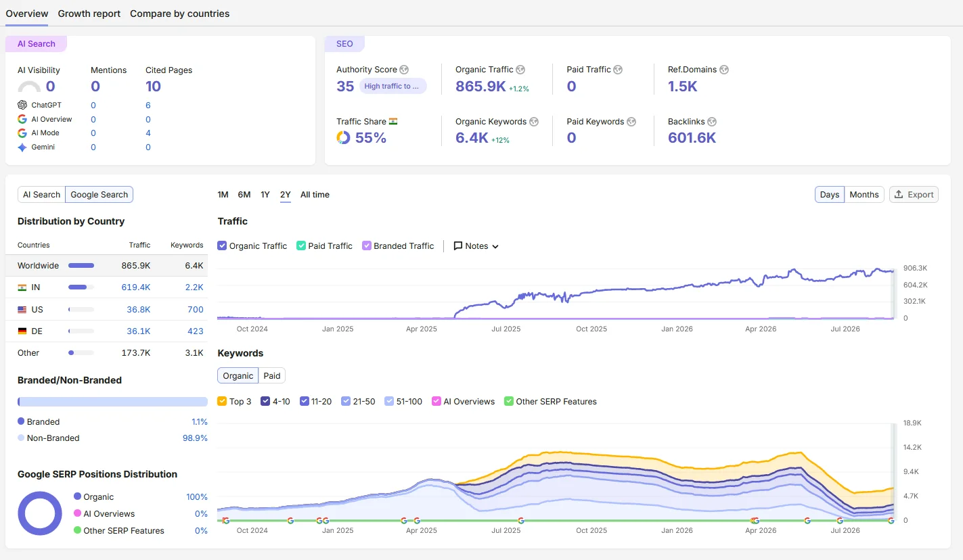The image size is (963, 560).
Task: Toggle the 11-20 keywords checkbox
Action: click(x=305, y=401)
